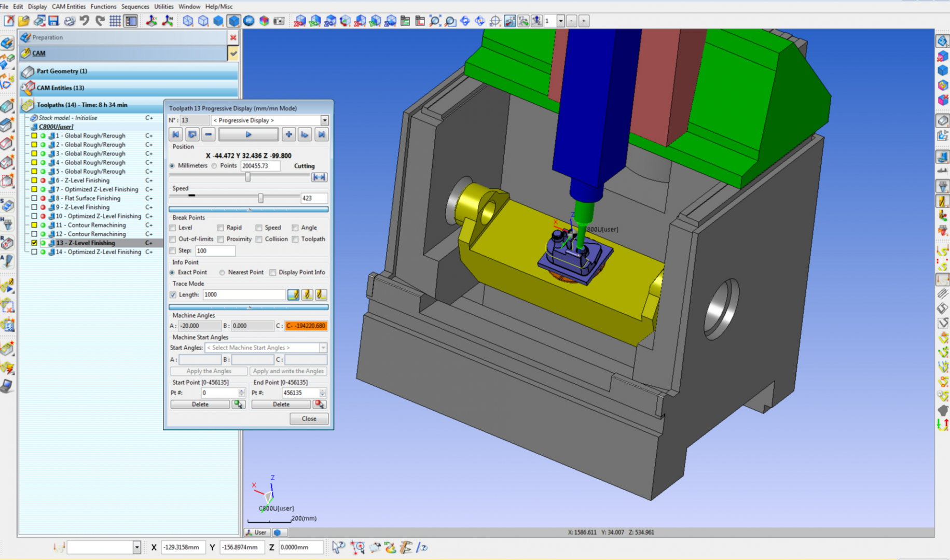
Task: Click the green pick start point icon
Action: click(x=238, y=404)
